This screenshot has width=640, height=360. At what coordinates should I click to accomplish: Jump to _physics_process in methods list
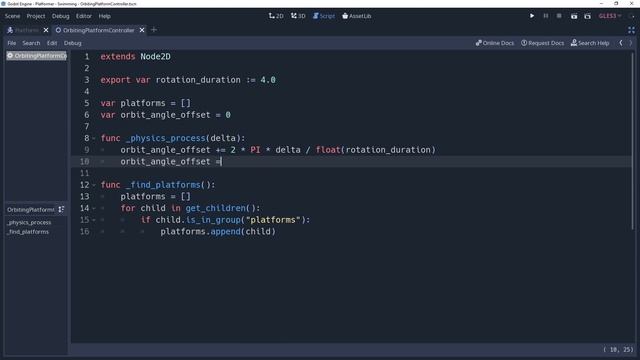pos(29,222)
